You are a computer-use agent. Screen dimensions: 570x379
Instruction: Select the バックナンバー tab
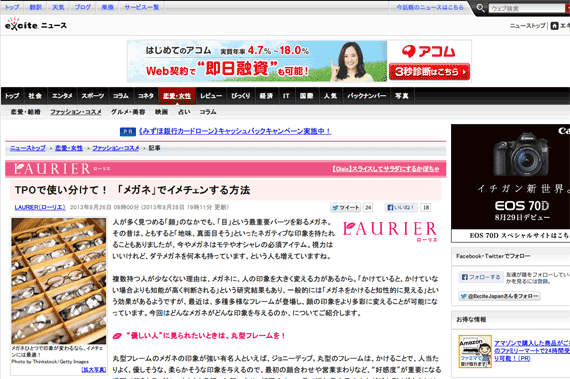click(366, 96)
